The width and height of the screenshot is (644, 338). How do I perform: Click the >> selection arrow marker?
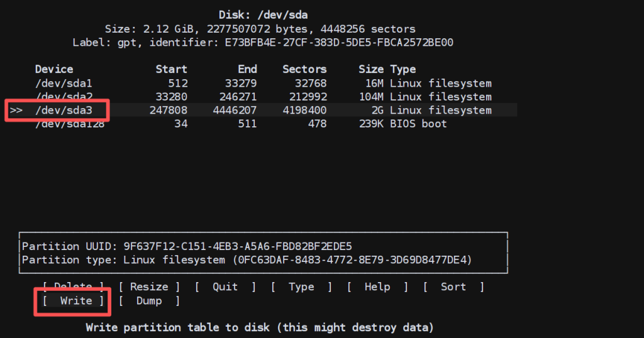pyautogui.click(x=16, y=111)
